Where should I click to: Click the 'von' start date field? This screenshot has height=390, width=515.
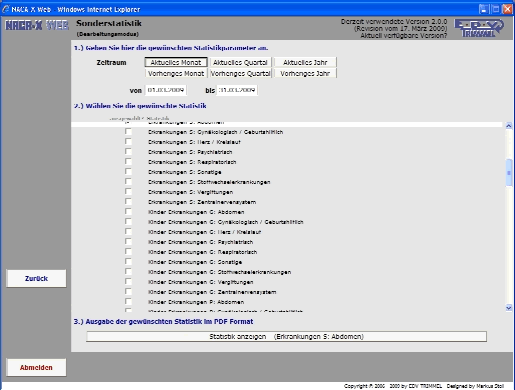click(x=166, y=90)
